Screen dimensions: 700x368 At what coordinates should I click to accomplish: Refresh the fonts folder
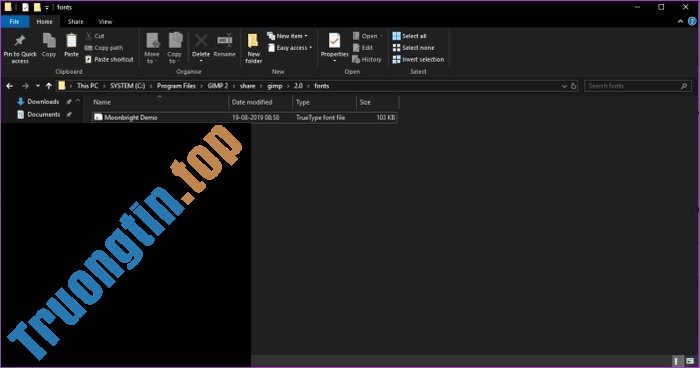click(x=574, y=86)
